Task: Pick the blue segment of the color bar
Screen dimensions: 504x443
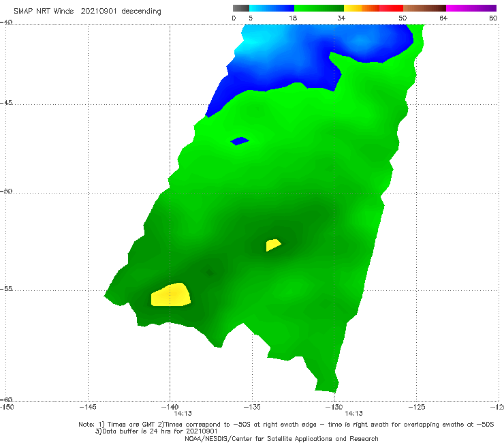Action: point(272,8)
